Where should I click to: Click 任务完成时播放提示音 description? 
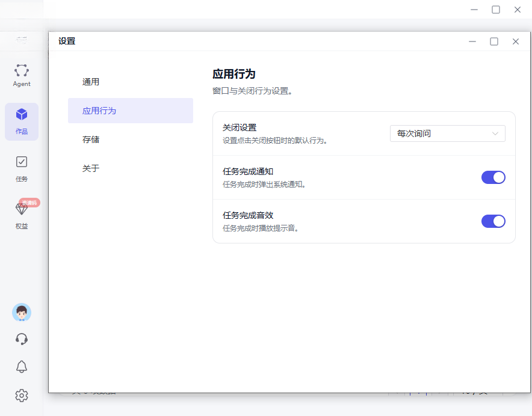(261, 228)
